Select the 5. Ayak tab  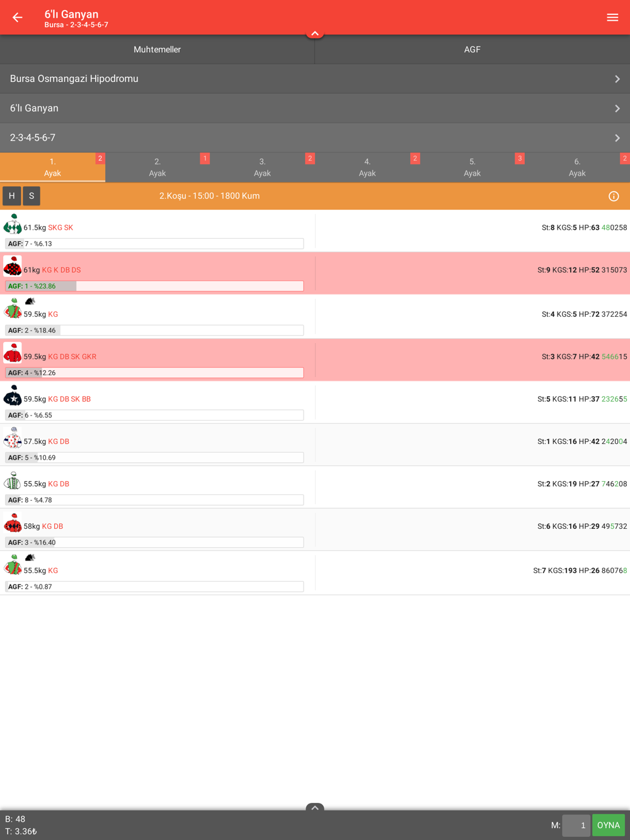[x=472, y=167]
